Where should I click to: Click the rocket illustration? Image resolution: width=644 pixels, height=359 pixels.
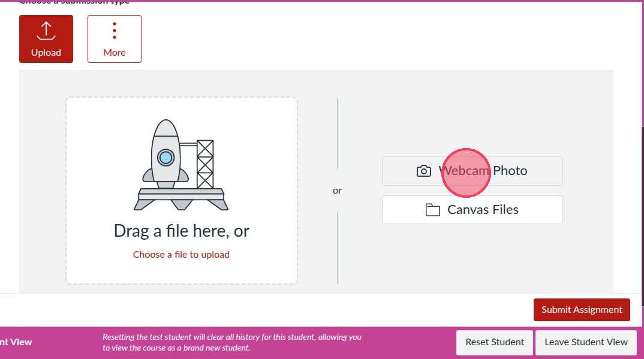click(x=165, y=156)
